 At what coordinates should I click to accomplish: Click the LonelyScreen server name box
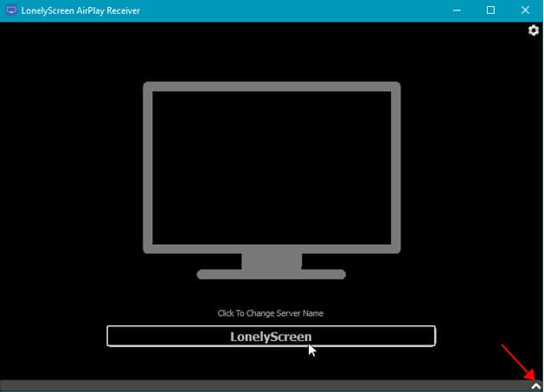click(x=271, y=336)
